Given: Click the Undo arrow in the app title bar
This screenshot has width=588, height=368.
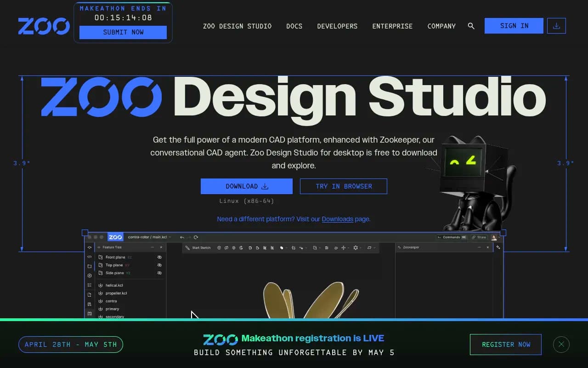Looking at the screenshot, I should (182, 237).
